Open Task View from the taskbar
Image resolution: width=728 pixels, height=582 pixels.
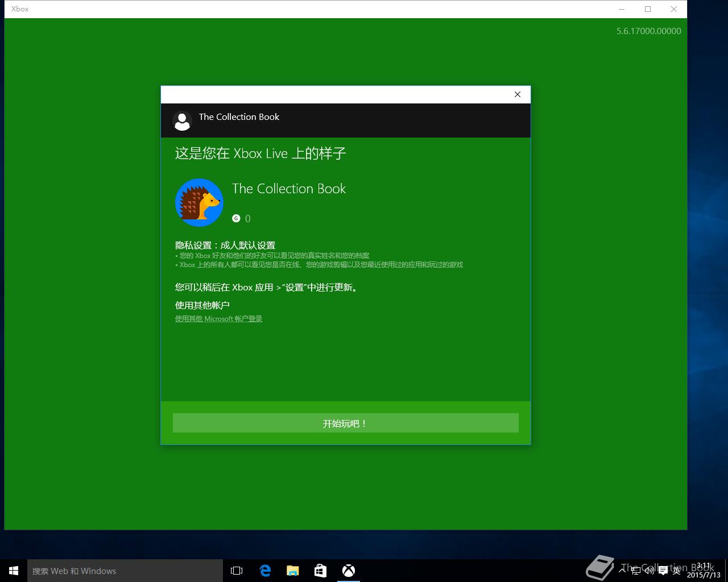[x=237, y=571]
